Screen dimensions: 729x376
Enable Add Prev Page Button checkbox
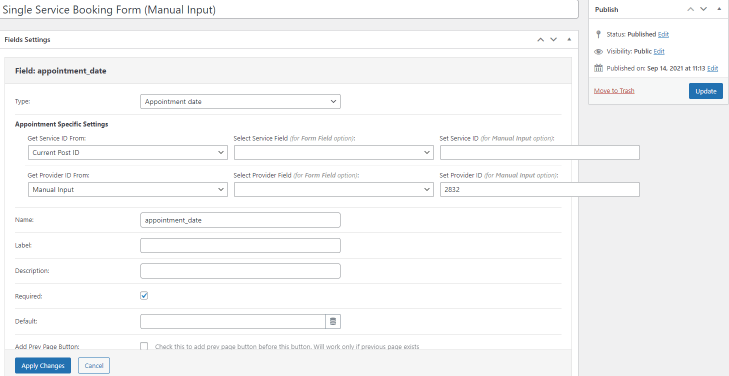[144, 346]
